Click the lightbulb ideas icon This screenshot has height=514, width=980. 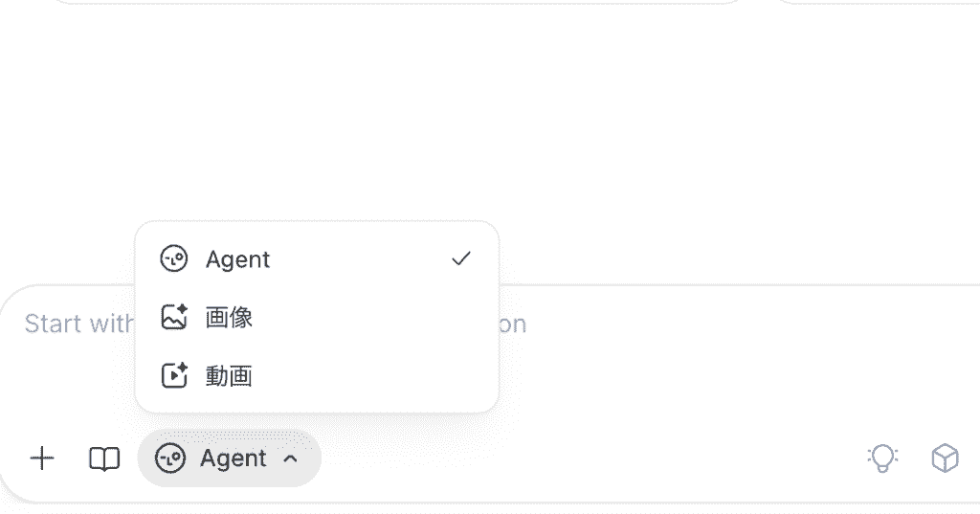pyautogui.click(x=882, y=458)
